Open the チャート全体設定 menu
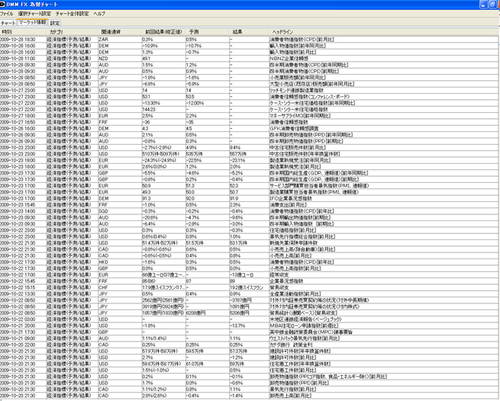This screenshot has height=401, width=500. 72,14
